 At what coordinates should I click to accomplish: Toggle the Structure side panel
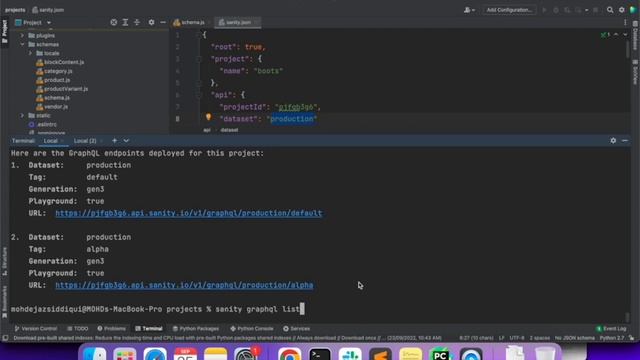pos(4,261)
